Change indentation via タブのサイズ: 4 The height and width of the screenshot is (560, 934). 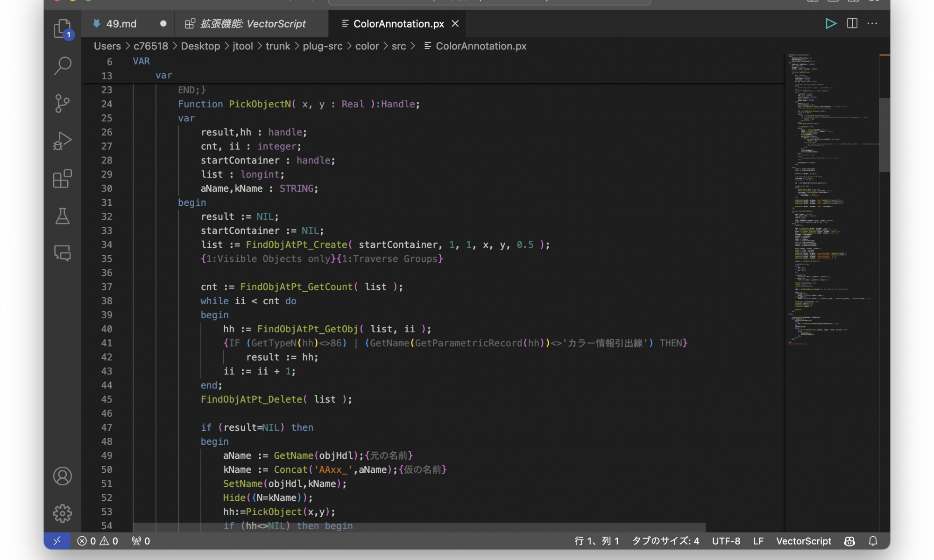[665, 541]
